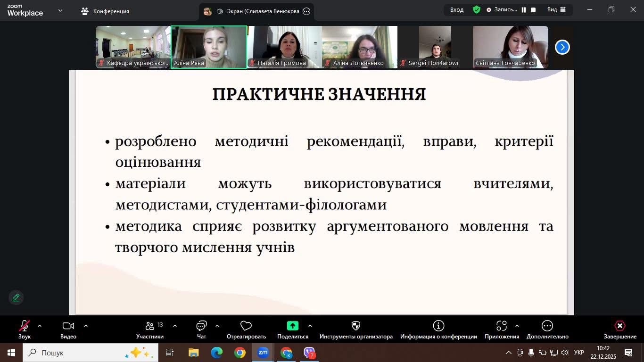This screenshot has height=362, width=644.
Task: Show next participants with blue arrow
Action: tap(562, 47)
